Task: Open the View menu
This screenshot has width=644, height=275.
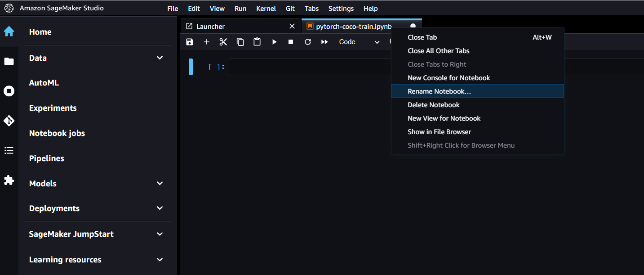Action: 217,9
